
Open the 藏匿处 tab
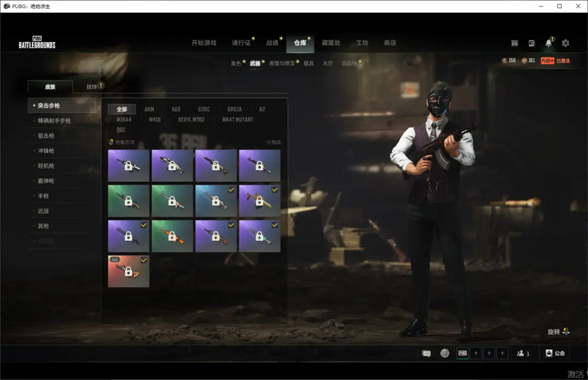pos(331,43)
